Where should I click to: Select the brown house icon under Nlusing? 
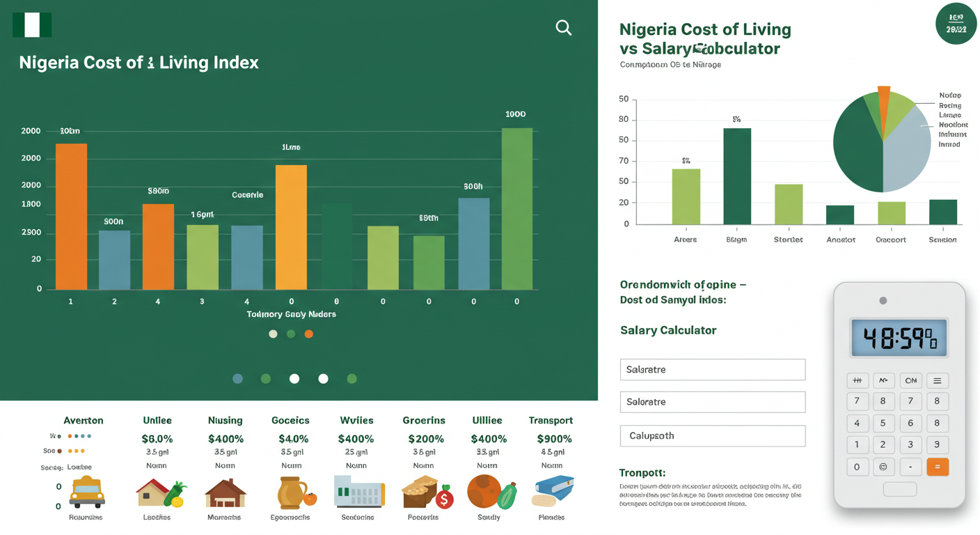point(226,493)
